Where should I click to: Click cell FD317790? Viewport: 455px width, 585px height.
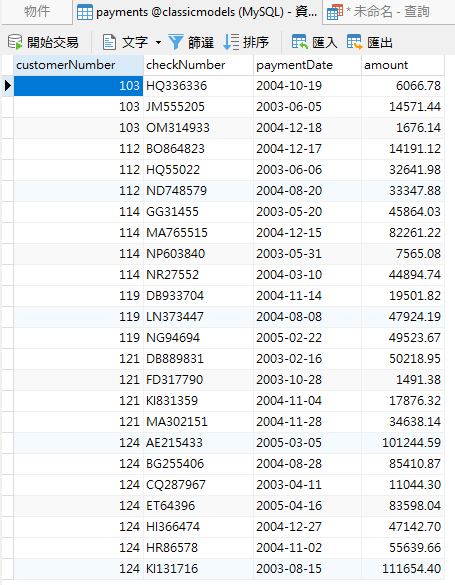[x=198, y=380]
